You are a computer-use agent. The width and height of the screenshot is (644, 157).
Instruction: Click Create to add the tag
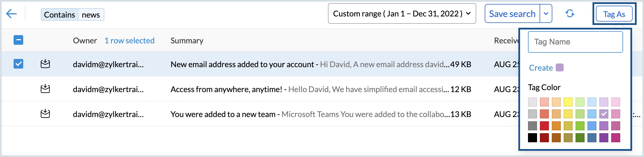(x=541, y=68)
